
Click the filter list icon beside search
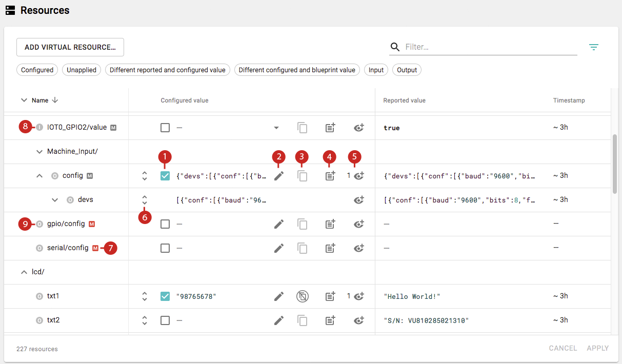[594, 47]
